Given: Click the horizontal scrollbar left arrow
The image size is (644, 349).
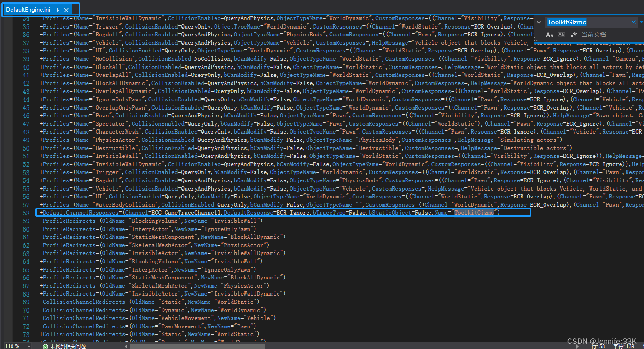Looking at the screenshot, I should click(x=127, y=346).
